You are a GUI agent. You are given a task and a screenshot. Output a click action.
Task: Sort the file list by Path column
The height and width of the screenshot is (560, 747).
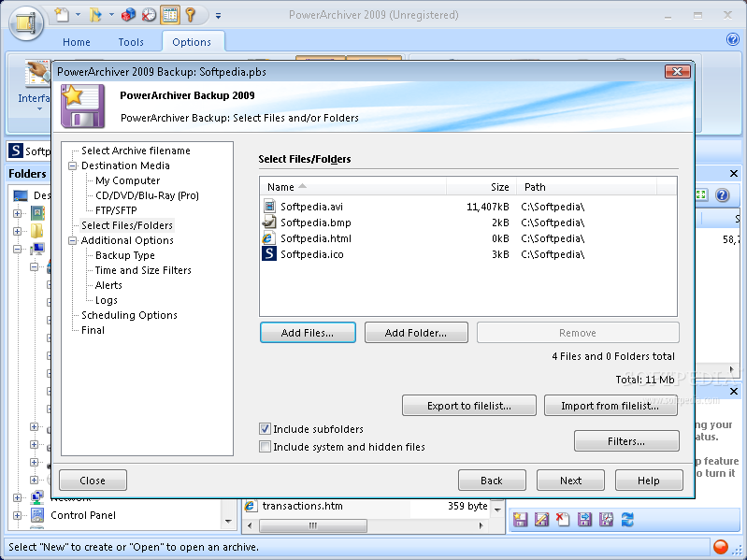[586, 187]
